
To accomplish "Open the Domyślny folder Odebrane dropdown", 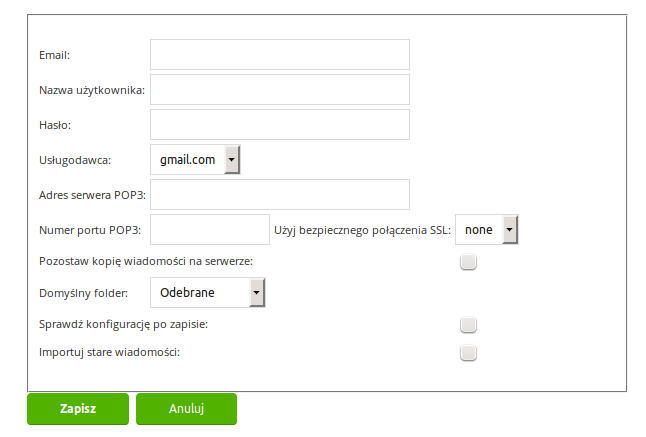I will click(208, 292).
